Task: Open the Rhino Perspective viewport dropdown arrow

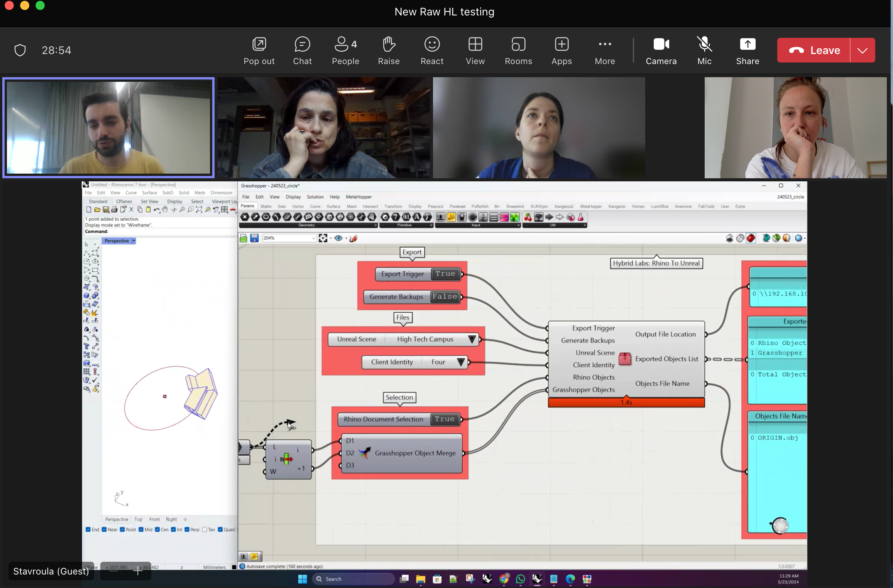Action: pos(134,241)
